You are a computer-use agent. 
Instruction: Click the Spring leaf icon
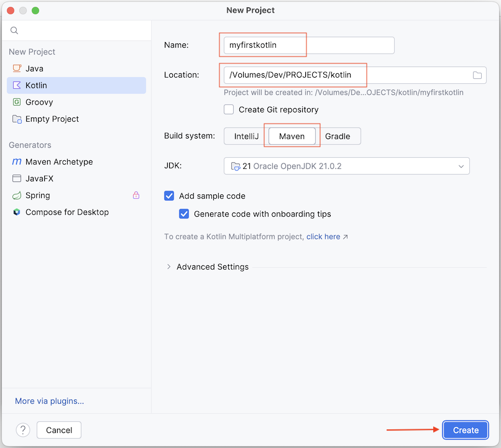click(17, 195)
